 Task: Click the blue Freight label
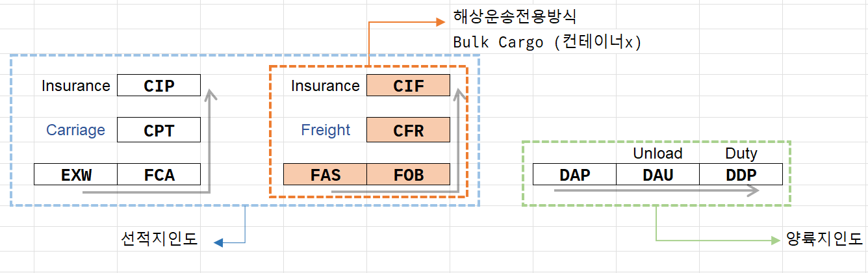point(325,130)
